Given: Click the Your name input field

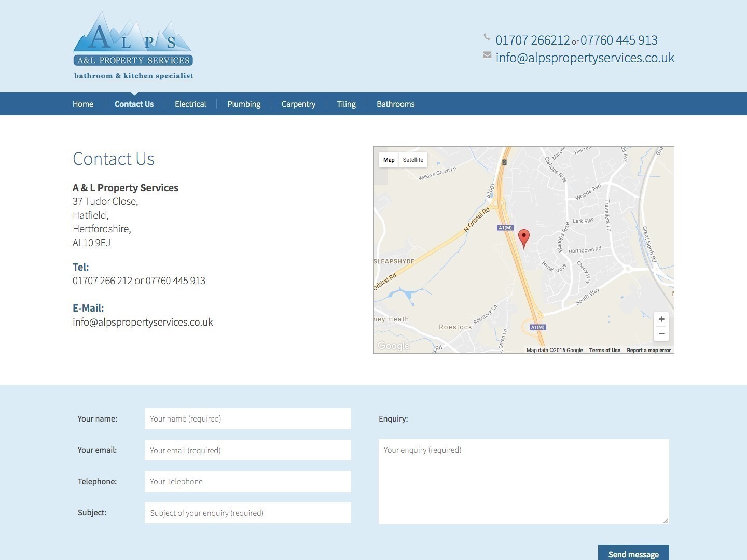Looking at the screenshot, I should [x=247, y=419].
